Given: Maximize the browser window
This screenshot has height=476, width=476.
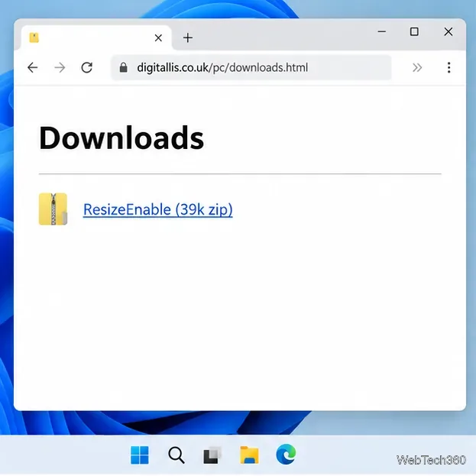Looking at the screenshot, I should (414, 31).
